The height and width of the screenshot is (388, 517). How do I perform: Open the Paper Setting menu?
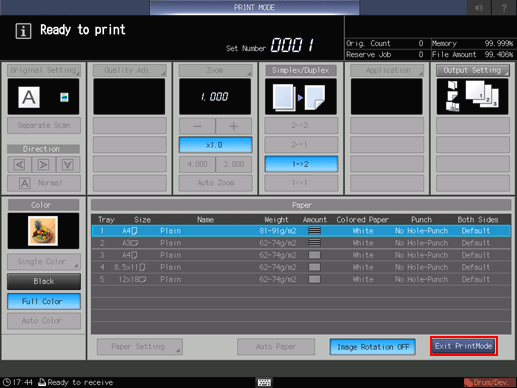coord(140,347)
